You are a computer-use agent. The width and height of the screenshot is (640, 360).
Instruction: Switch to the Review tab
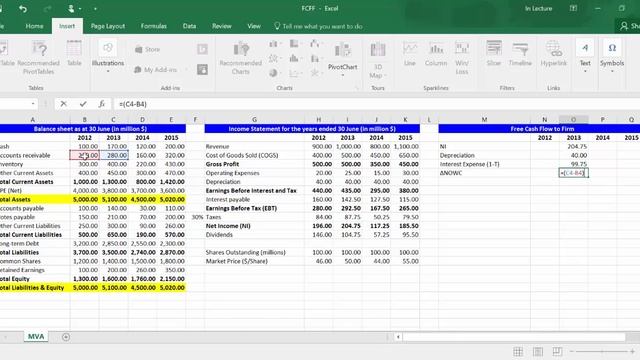222,26
